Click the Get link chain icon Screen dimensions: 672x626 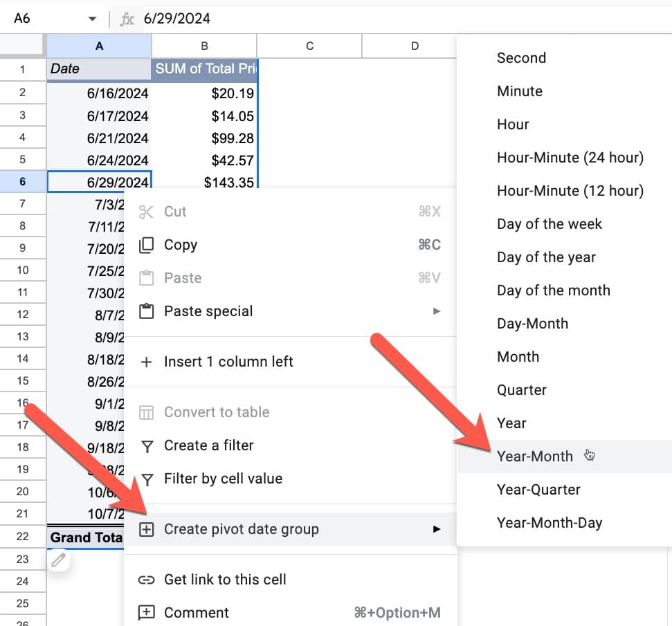pos(146,580)
